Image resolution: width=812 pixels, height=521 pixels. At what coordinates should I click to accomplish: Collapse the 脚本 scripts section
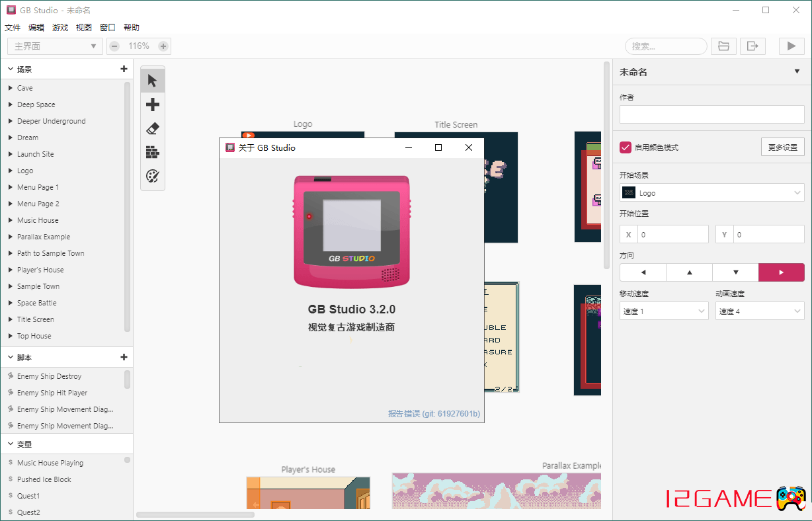[x=11, y=357]
